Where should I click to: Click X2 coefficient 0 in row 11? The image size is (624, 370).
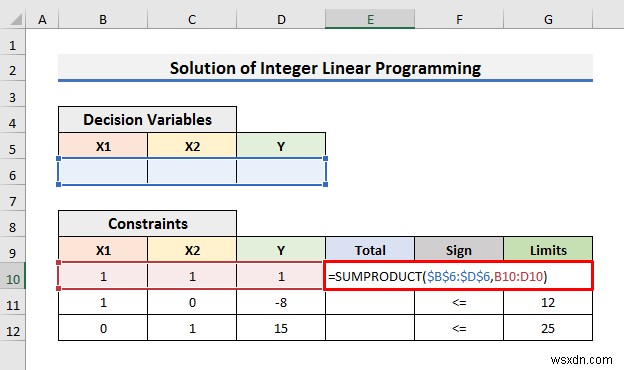[192, 302]
